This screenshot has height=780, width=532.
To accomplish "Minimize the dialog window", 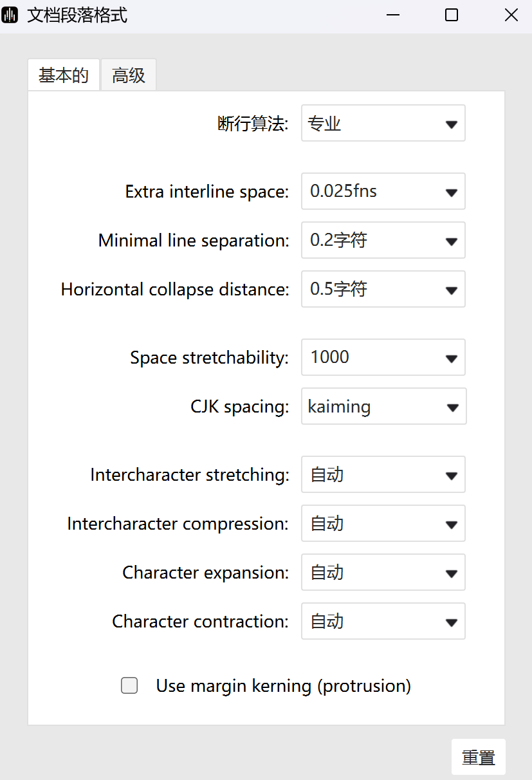I will click(x=392, y=15).
